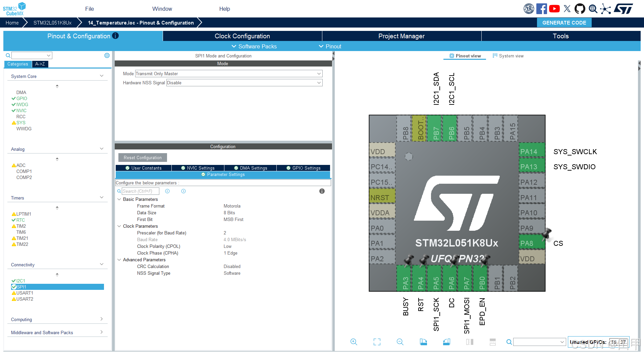This screenshot has width=644, height=355.
Task: Zoom in on the pinout chip
Action: (354, 342)
